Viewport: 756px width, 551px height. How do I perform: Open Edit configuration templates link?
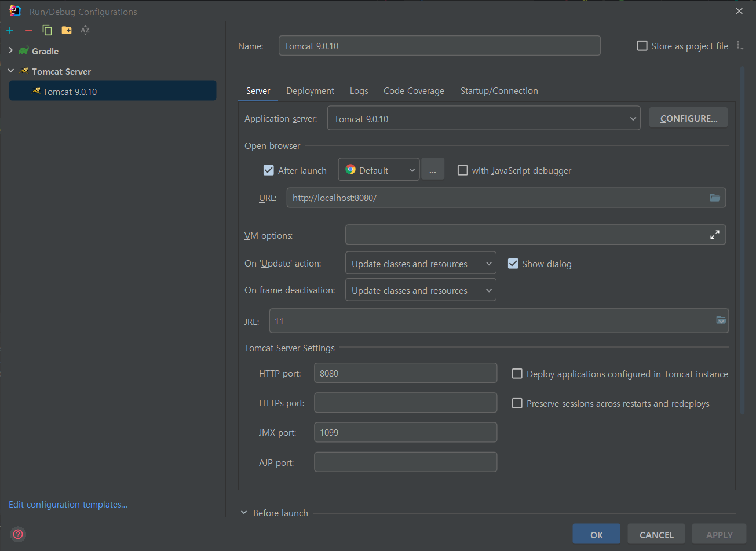point(68,505)
